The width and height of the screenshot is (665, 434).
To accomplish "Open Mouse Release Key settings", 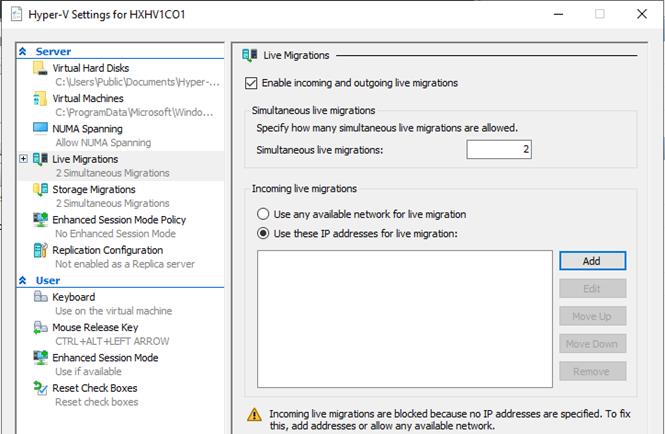I will (x=95, y=327).
